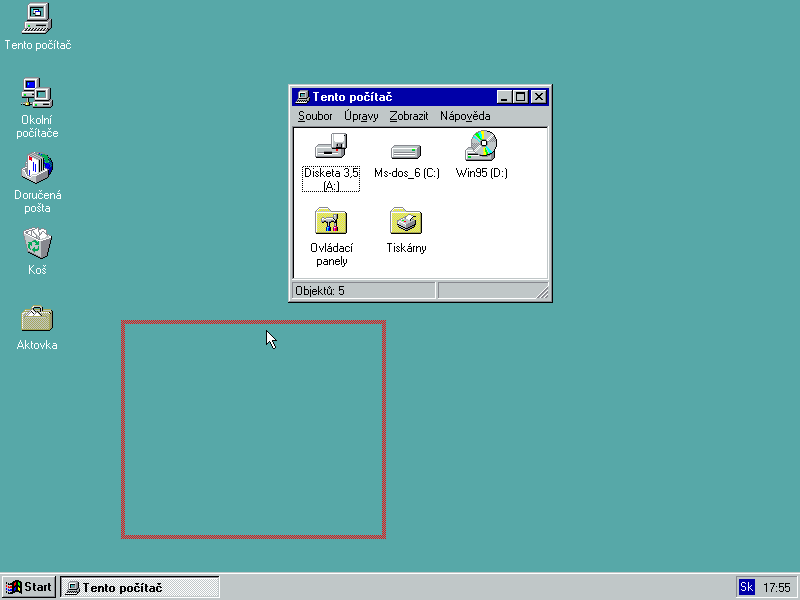Maximize the Tento počítač window
This screenshot has height=600, width=800.
[x=521, y=97]
